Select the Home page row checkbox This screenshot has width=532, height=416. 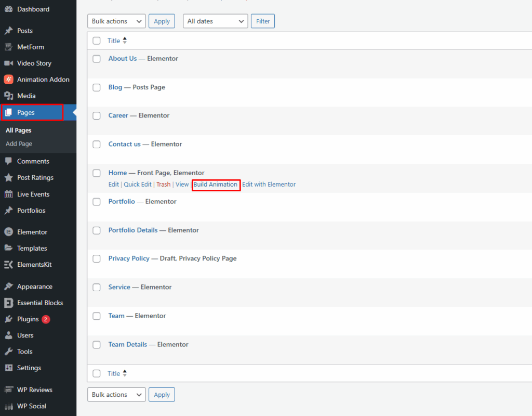coord(97,173)
